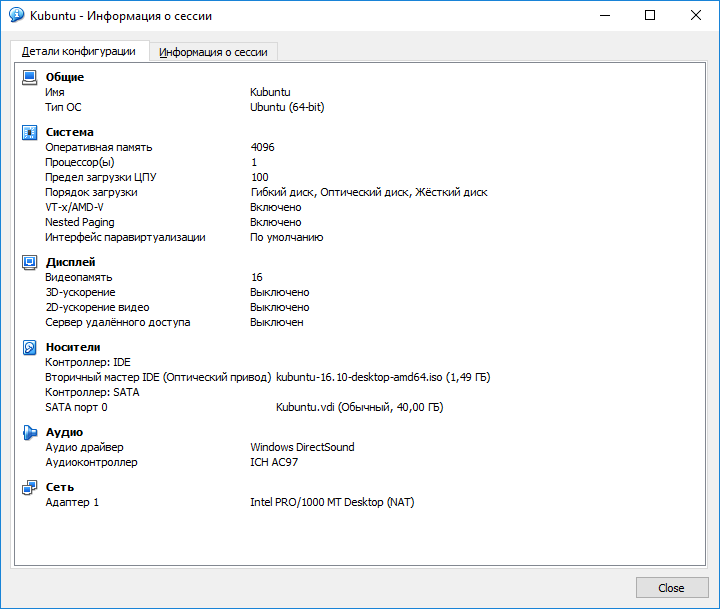Maximize the session information window
The height and width of the screenshot is (609, 720).
coord(650,16)
